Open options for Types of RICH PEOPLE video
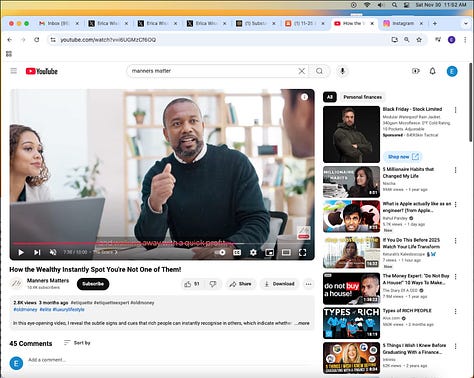The image size is (474, 378). (456, 311)
